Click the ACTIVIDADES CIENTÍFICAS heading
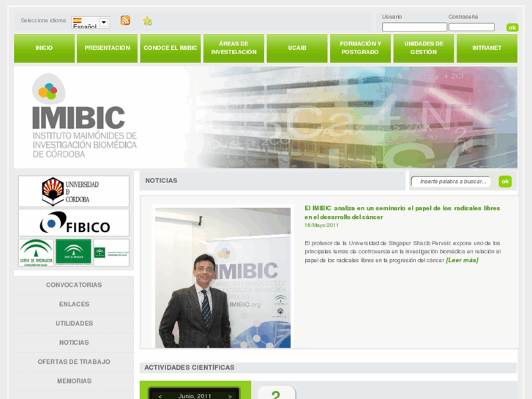532x399 pixels. 190,368
